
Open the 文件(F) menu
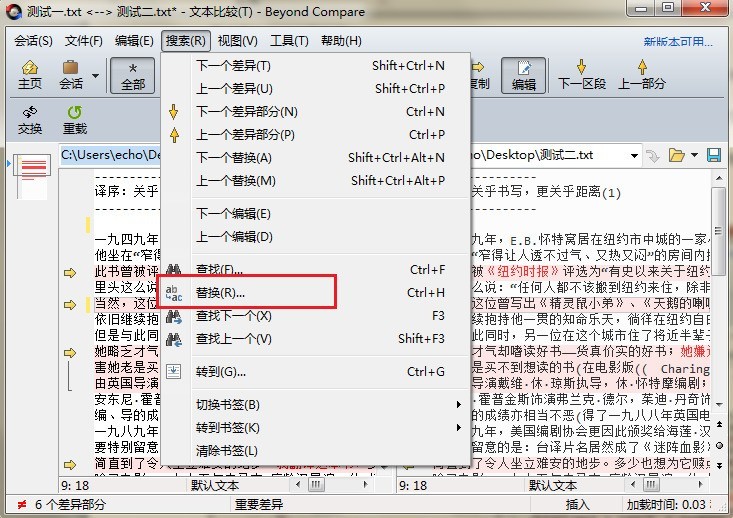tap(83, 41)
